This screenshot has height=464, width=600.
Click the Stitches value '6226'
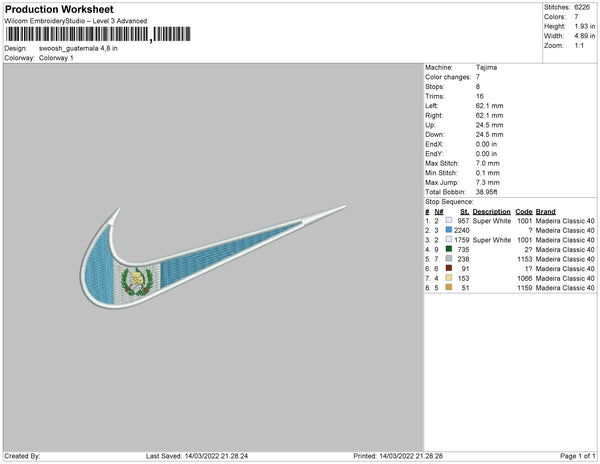[582, 7]
